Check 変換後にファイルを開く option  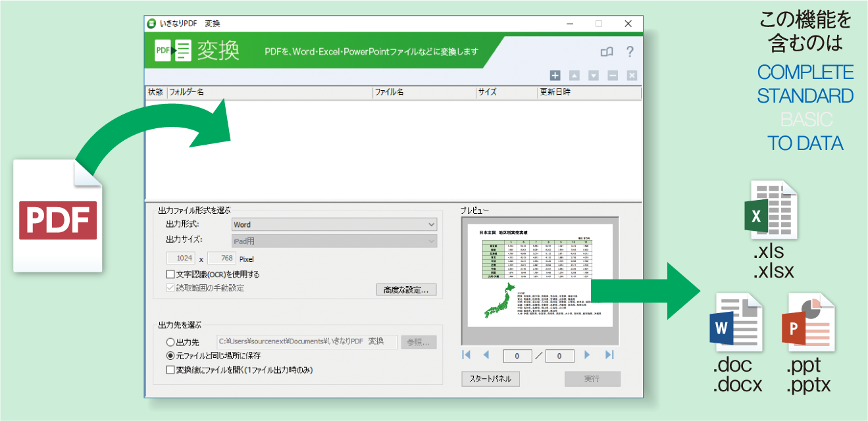(170, 370)
